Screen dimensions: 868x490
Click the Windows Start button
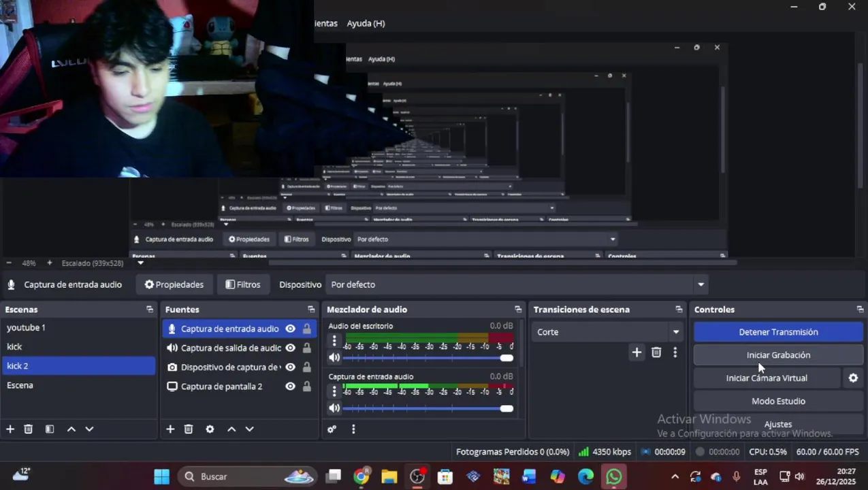pos(162,476)
